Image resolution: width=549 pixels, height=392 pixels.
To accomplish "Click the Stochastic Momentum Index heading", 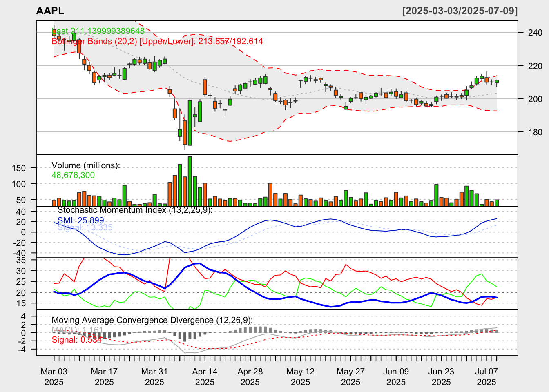I will pos(135,210).
